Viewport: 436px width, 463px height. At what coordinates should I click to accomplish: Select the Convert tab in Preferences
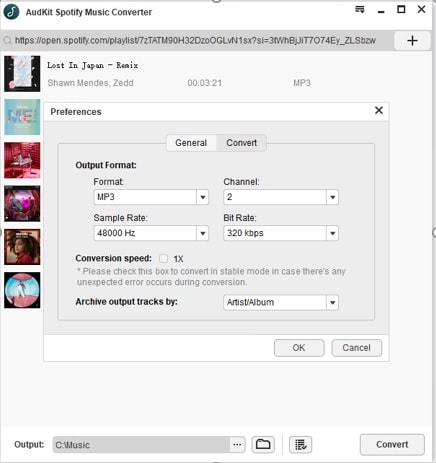tap(241, 143)
